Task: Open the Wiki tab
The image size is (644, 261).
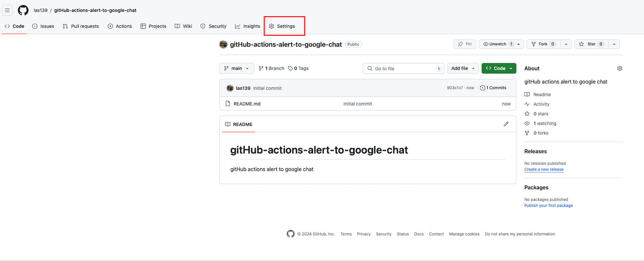Action: tap(183, 26)
